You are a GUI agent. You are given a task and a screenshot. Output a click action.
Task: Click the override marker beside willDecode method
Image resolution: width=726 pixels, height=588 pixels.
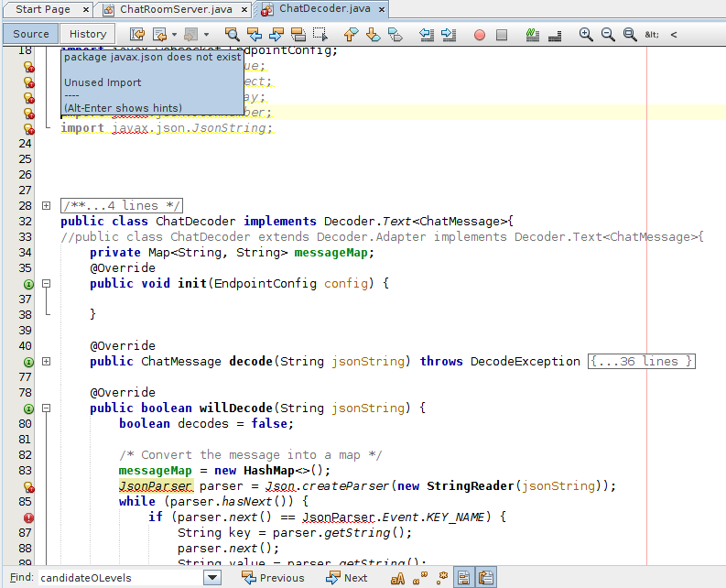point(28,408)
